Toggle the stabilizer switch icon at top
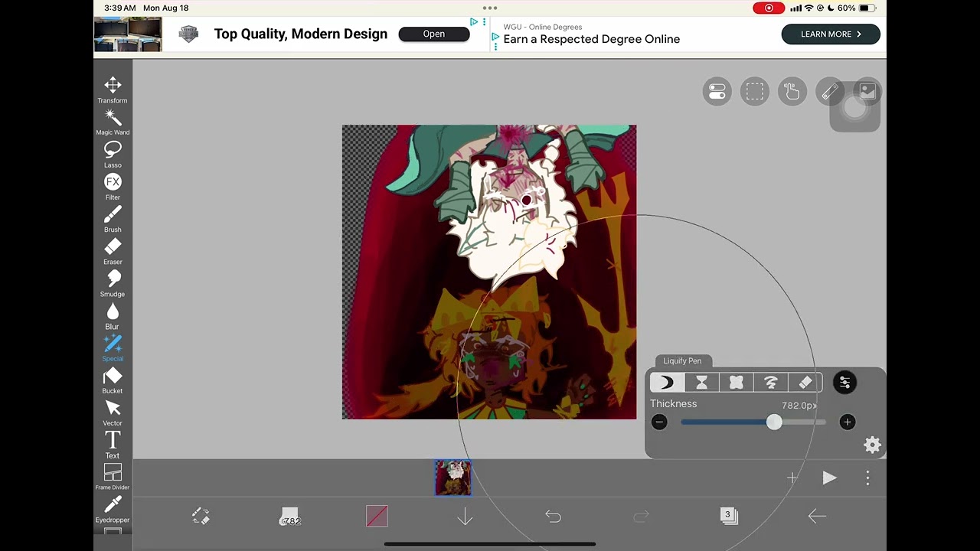This screenshot has height=551, width=980. [717, 92]
